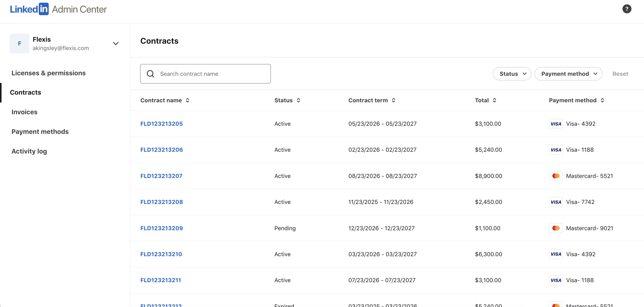
Task: Click the LinkedIn logo
Action: [x=29, y=9]
